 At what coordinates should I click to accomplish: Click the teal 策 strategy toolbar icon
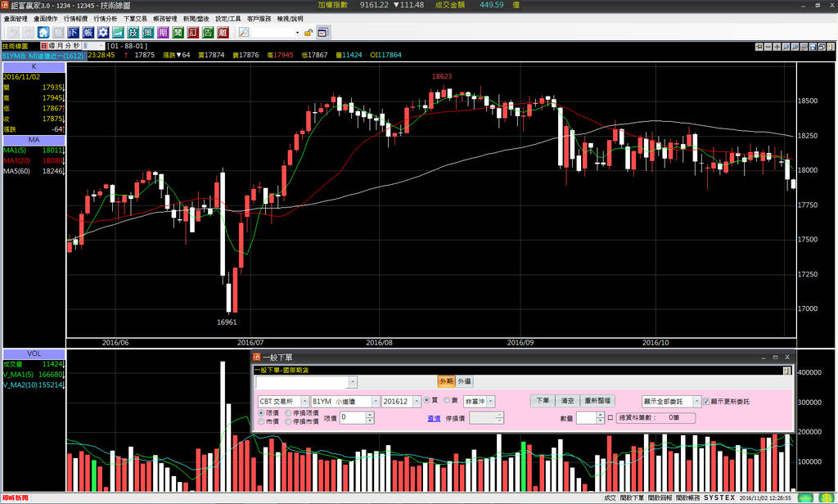point(148,33)
